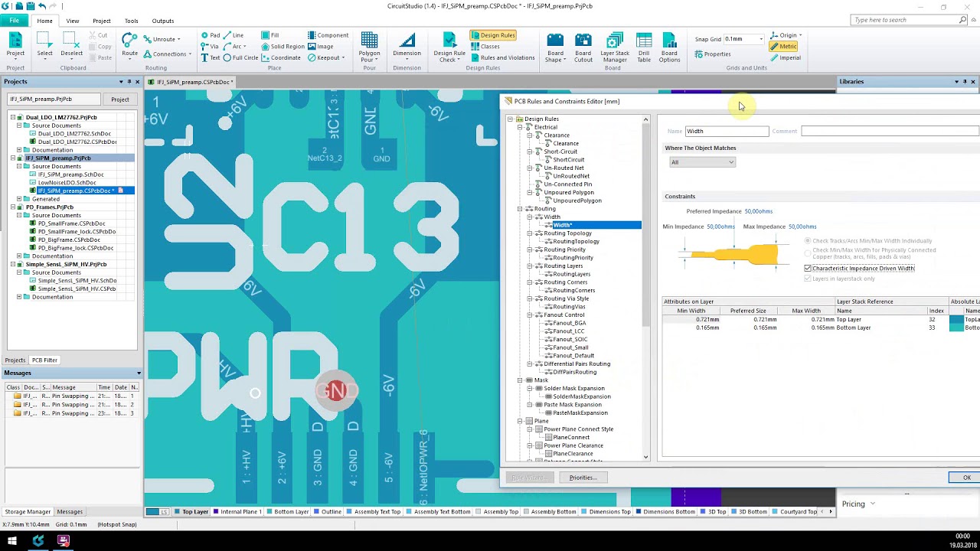Image resolution: width=980 pixels, height=551 pixels.
Task: Toggle Characteristic Impedance Driven Width checkbox
Action: click(x=808, y=269)
